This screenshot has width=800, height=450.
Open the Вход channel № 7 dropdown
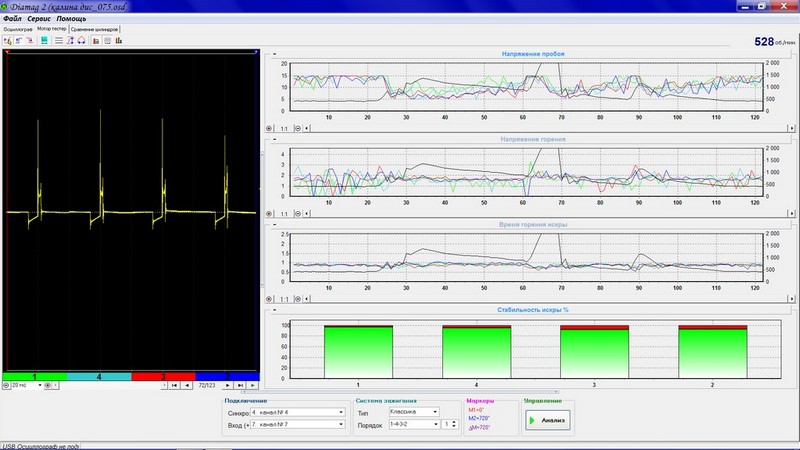298,424
